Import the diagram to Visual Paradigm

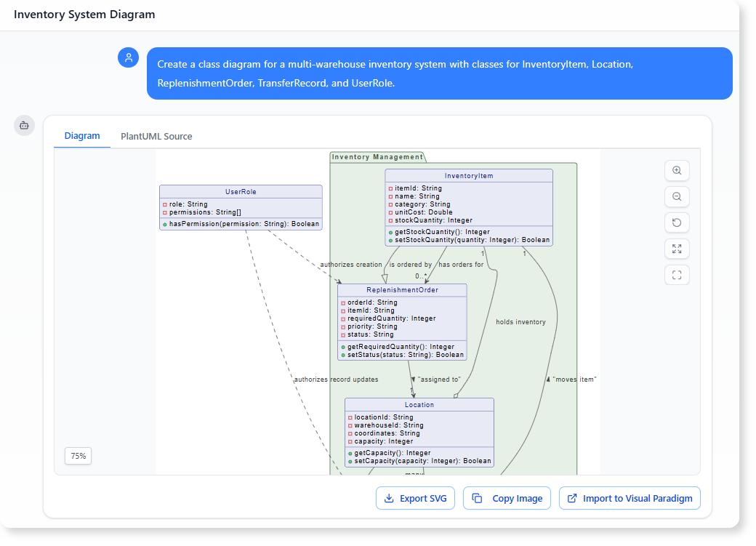(x=630, y=498)
